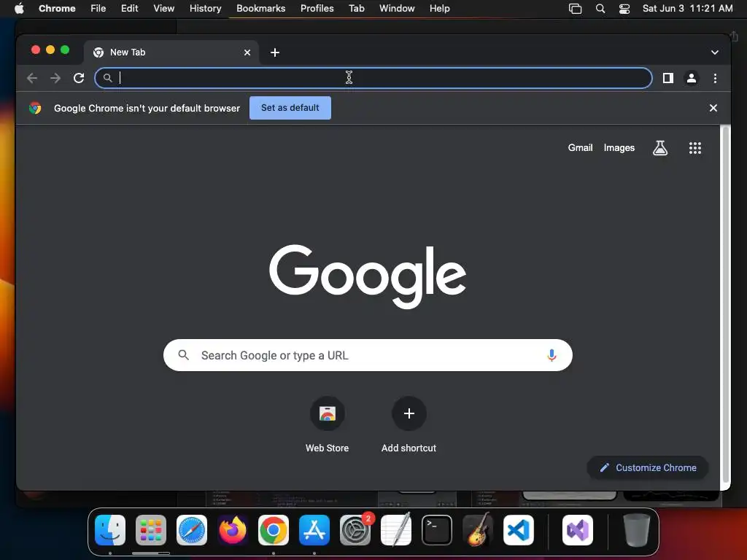The height and width of the screenshot is (560, 747).
Task: Open Control Center in menu bar
Action: 624,9
